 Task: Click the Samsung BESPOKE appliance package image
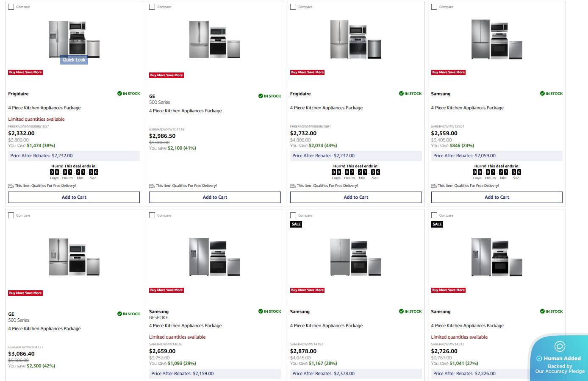[215, 257]
